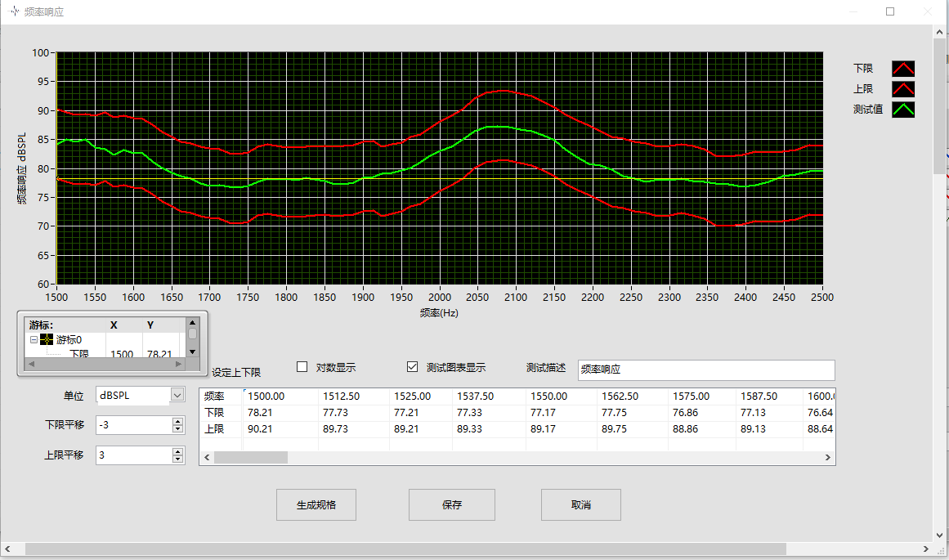Click the 游标0 cursor crosshair icon
Image resolution: width=949 pixels, height=560 pixels.
(x=47, y=339)
